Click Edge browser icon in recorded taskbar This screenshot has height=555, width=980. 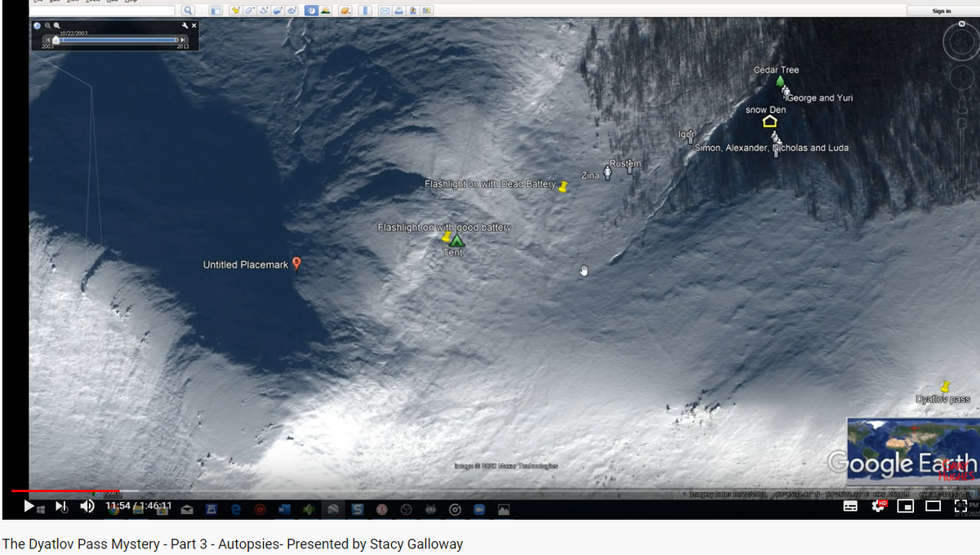pyautogui.click(x=236, y=509)
